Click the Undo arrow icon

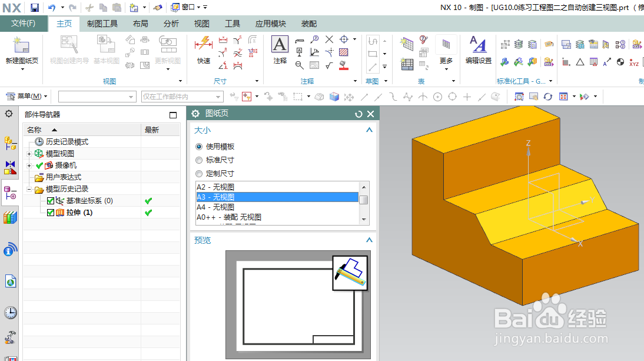(52, 8)
